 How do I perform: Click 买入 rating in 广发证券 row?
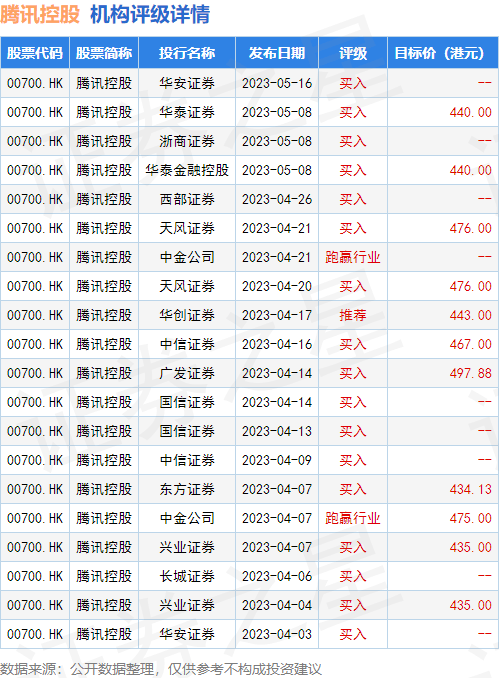[353, 373]
